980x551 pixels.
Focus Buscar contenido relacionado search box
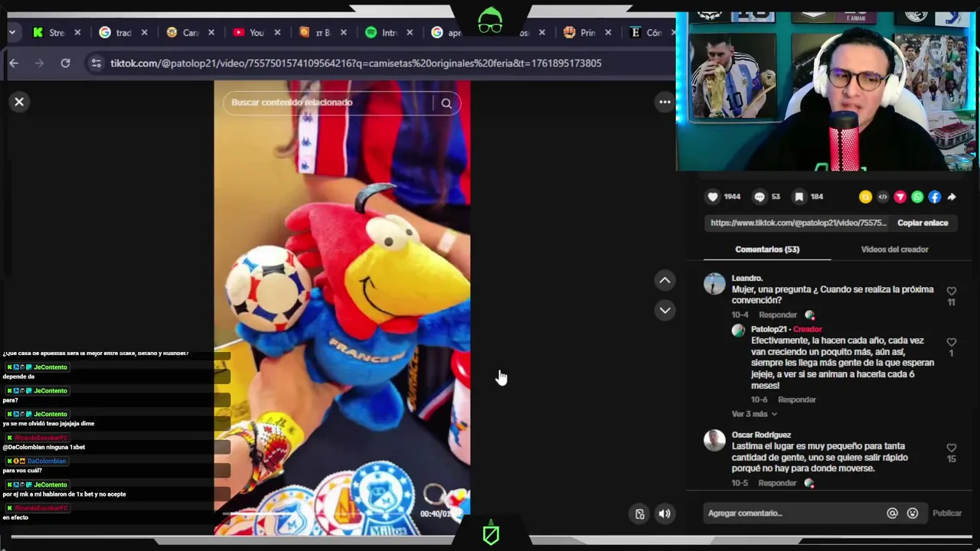tap(328, 103)
